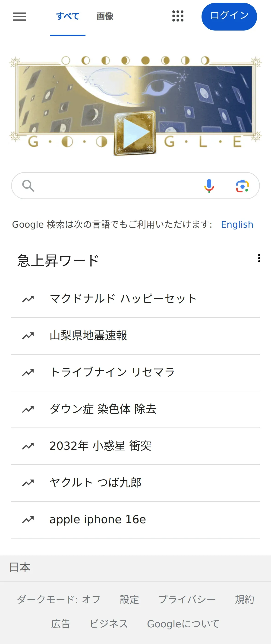Switch to the 画像 tab
This screenshot has height=644, width=271.
(x=105, y=16)
